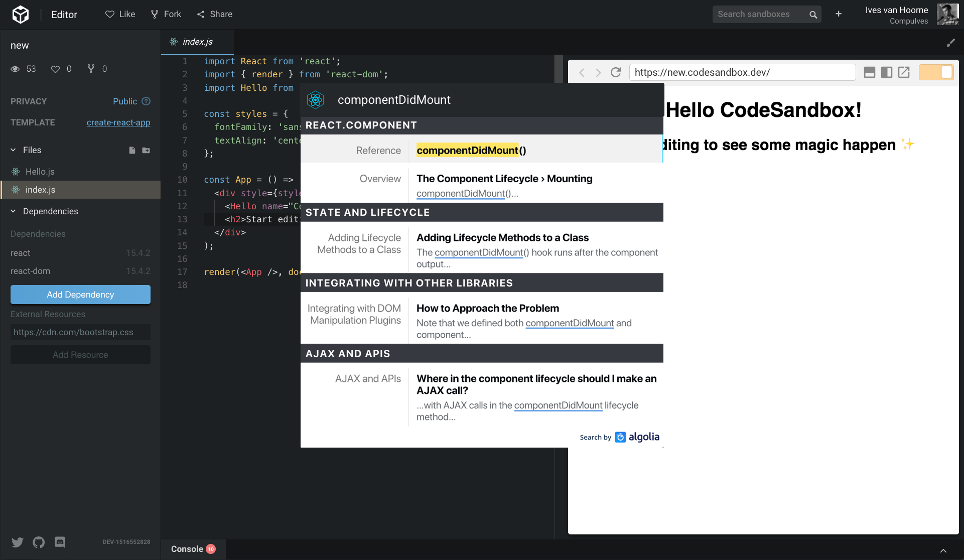Click the CodeSandbox cube logo

click(x=21, y=15)
